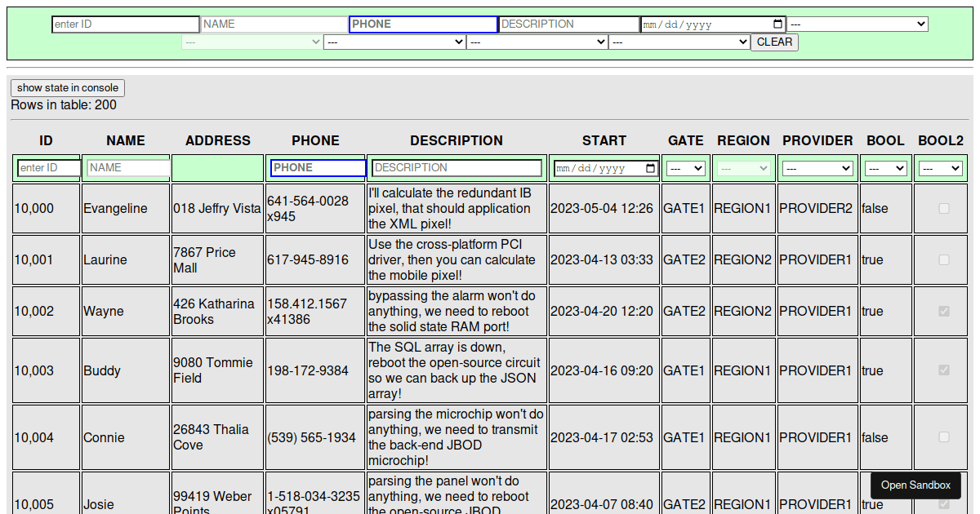Image resolution: width=980 pixels, height=514 pixels.
Task: Open the REGION column filter dropdown
Action: (x=743, y=169)
